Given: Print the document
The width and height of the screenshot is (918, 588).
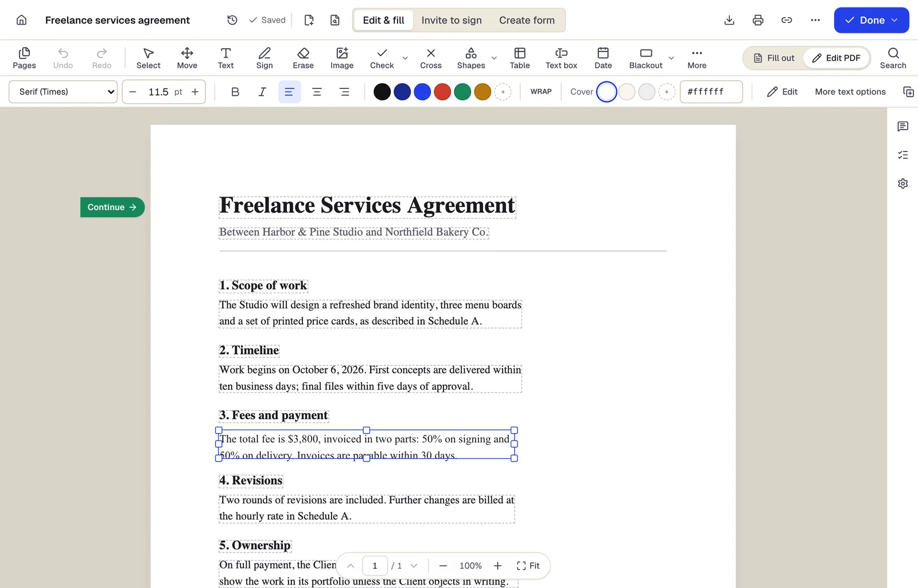Looking at the screenshot, I should coord(758,20).
